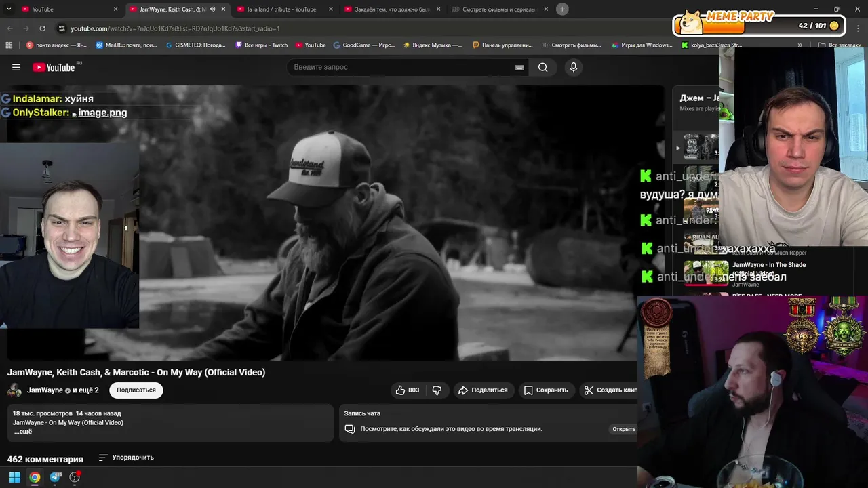Go back with the browser back arrow
The image size is (868, 488).
click(9, 28)
